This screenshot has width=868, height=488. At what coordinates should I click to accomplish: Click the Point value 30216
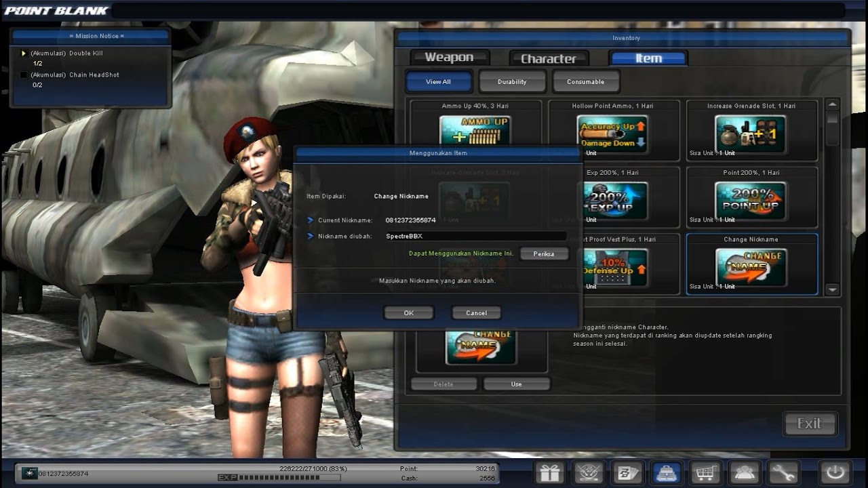[486, 468]
